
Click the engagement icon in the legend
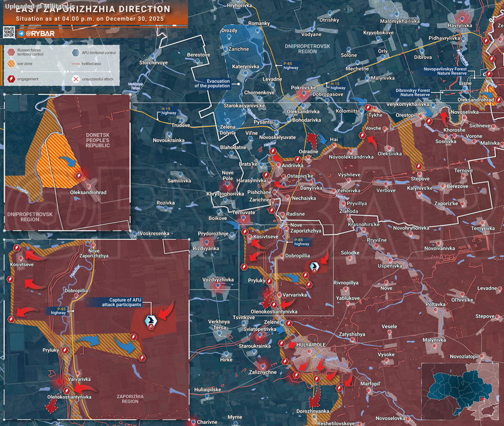tap(11, 79)
